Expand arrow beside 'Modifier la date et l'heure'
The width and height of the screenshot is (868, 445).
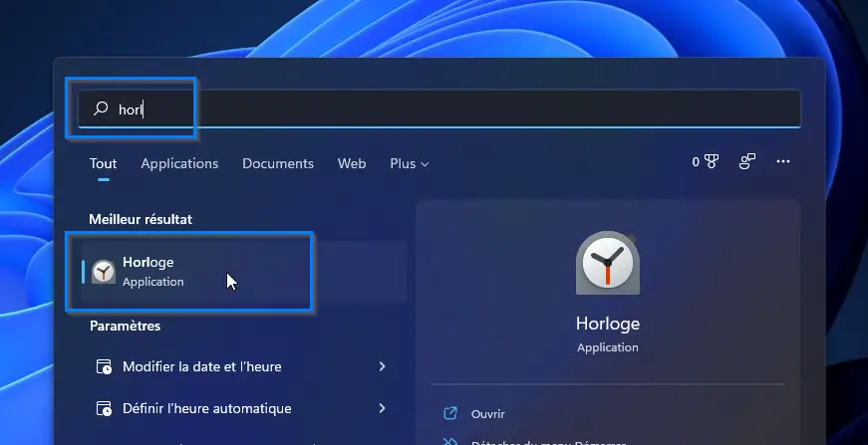382,366
